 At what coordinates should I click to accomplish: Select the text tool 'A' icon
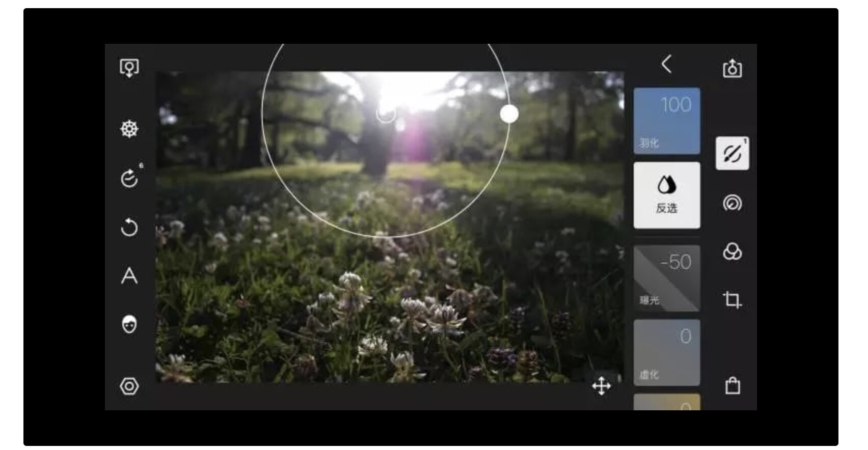click(x=129, y=275)
